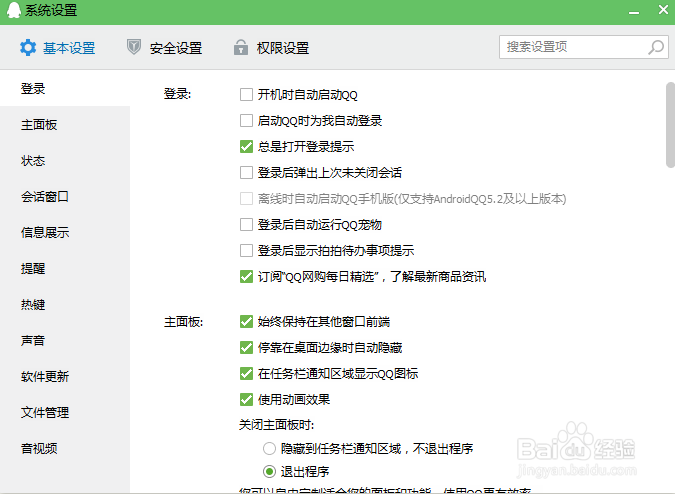Open 声音 settings in the sidebar
Viewport: 675px width, 494px height.
click(x=65, y=341)
